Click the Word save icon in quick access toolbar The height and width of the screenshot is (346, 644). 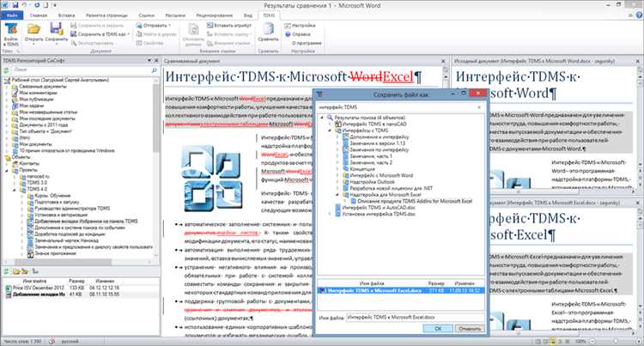15,5
